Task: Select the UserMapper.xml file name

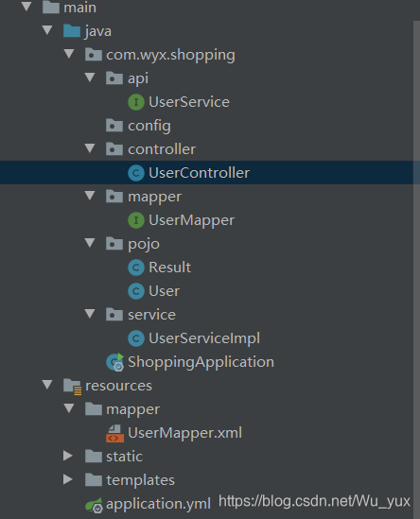Action: 184,433
